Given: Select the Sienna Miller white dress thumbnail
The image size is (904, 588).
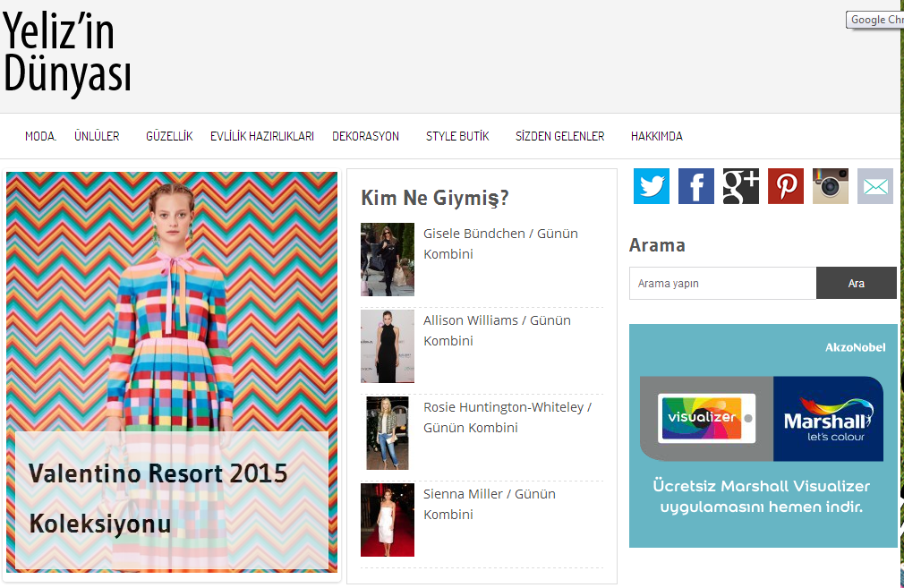Looking at the screenshot, I should [388, 520].
